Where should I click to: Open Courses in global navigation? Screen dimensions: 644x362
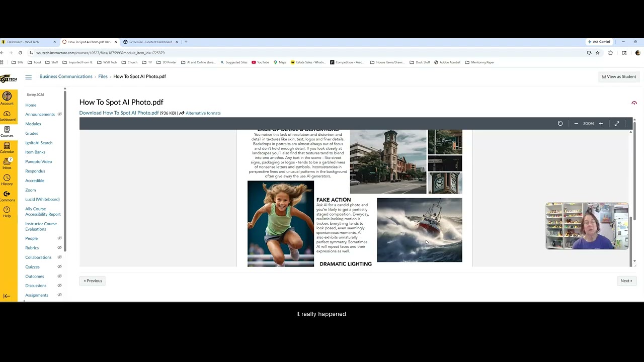click(x=7, y=132)
